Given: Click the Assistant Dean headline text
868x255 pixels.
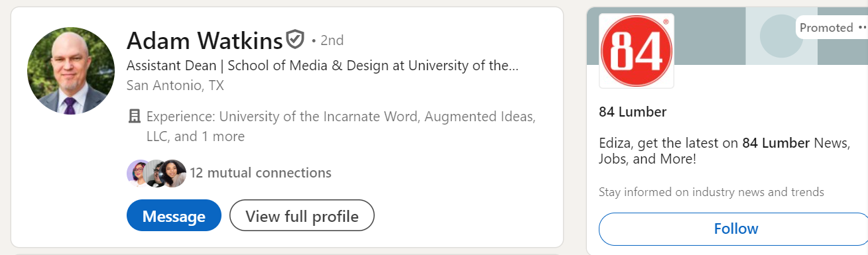Looking at the screenshot, I should [322, 66].
